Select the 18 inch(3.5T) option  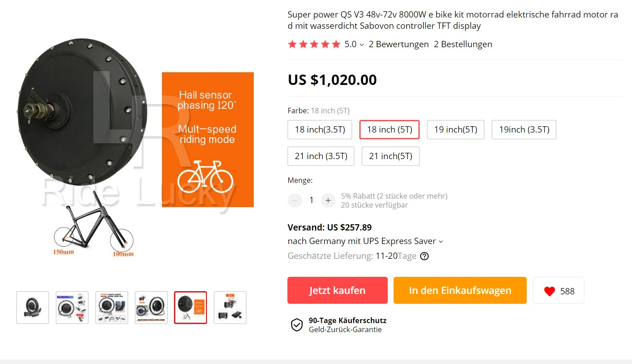tap(320, 130)
